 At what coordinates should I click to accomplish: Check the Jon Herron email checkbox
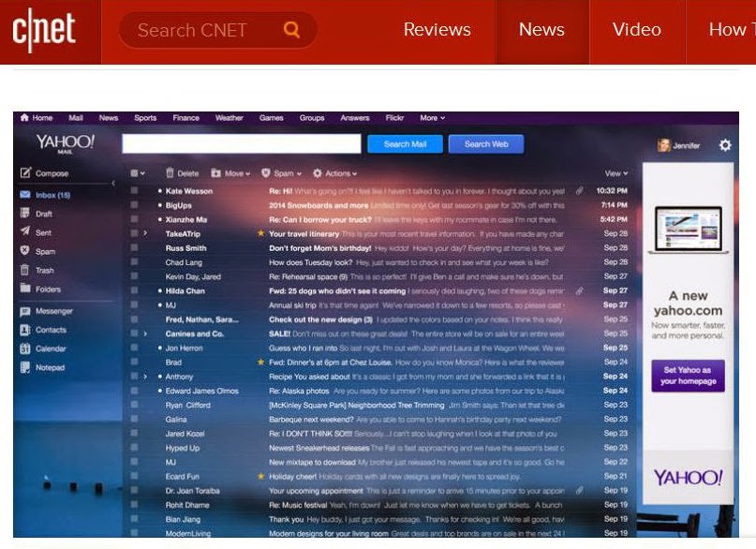coord(135,347)
